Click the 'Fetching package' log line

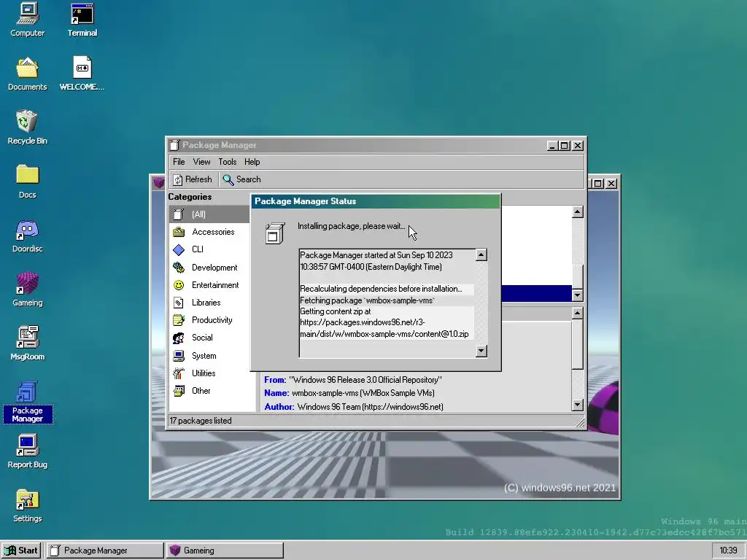click(x=368, y=300)
